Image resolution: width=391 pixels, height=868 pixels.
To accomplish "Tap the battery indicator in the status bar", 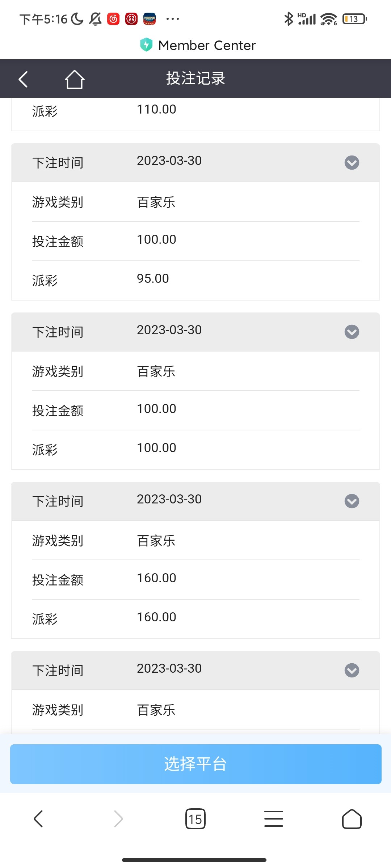I will [x=354, y=19].
